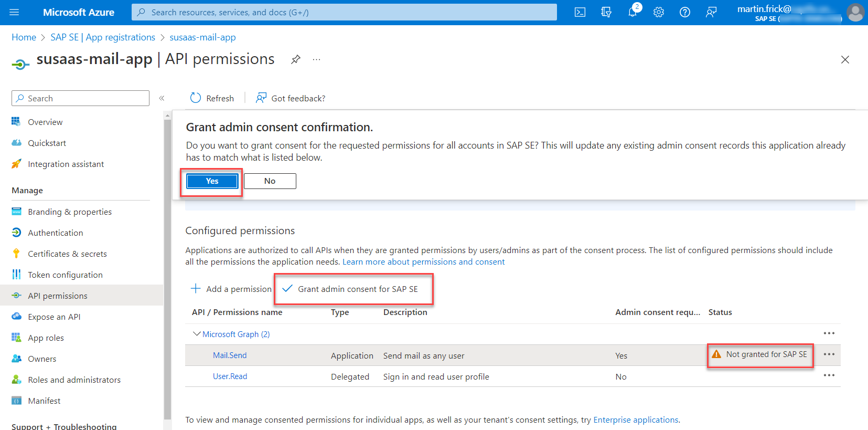Screen dimensions: 868x430
Task: Open the top bar Feedback icon
Action: pyautogui.click(x=711, y=12)
